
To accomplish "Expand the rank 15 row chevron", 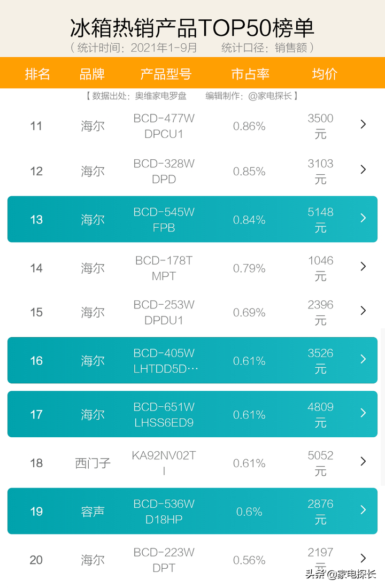I will [x=363, y=311].
